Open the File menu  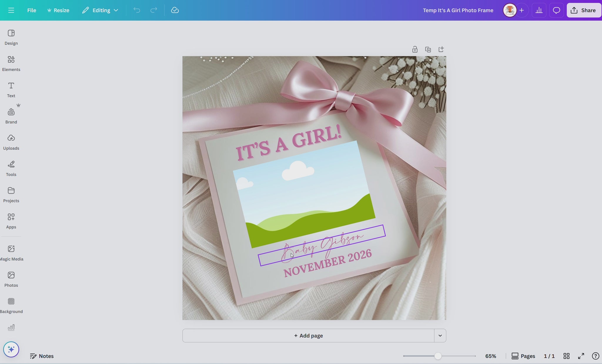click(x=31, y=10)
